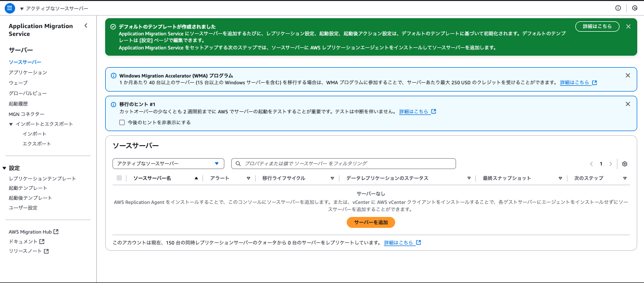Click サーバーなし empty table message
The height and width of the screenshot is (283, 644).
(371, 194)
